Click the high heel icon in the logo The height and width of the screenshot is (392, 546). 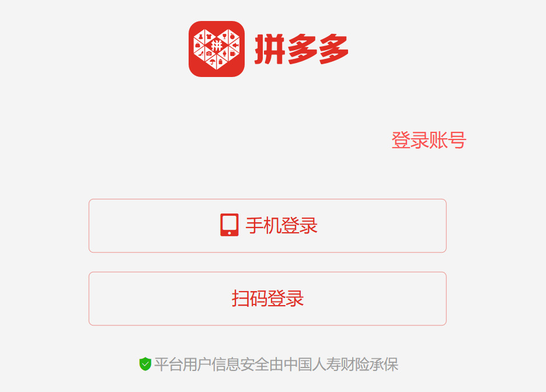pos(201,53)
